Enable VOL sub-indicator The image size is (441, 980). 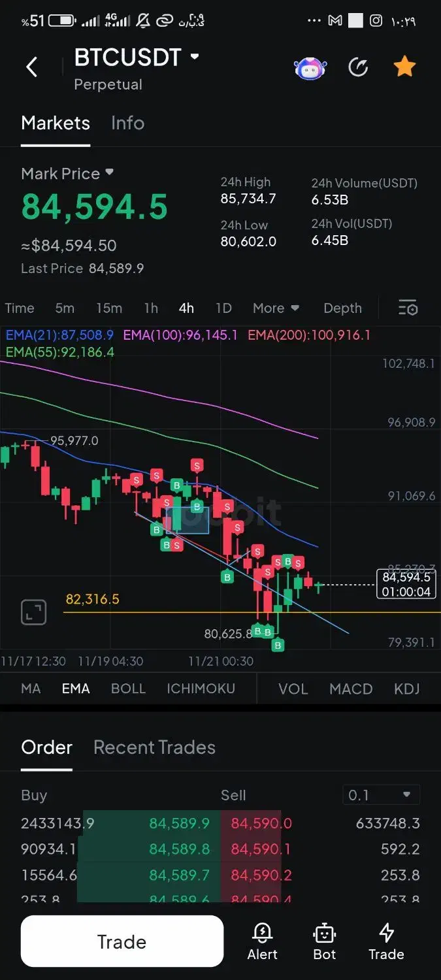(x=293, y=689)
